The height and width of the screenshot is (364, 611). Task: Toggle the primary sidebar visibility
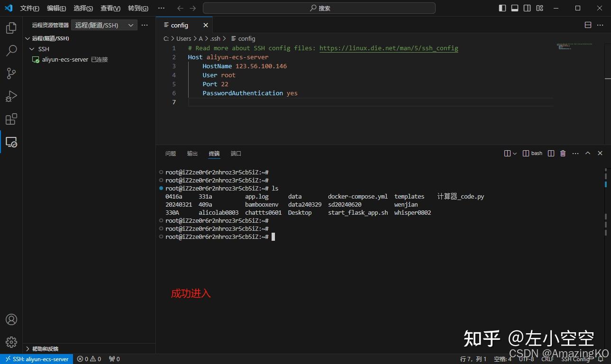coord(502,8)
